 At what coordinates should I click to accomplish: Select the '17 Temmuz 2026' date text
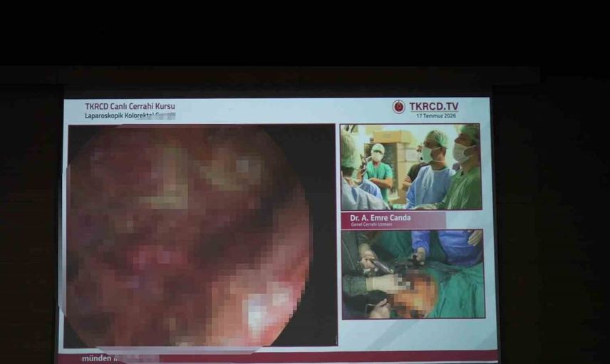point(436,116)
